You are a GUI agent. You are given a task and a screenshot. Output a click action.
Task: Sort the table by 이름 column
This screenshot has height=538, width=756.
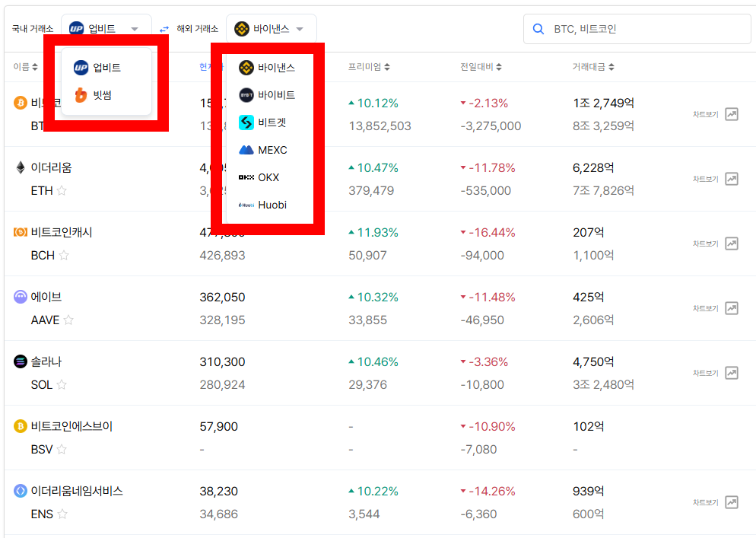pyautogui.click(x=26, y=67)
